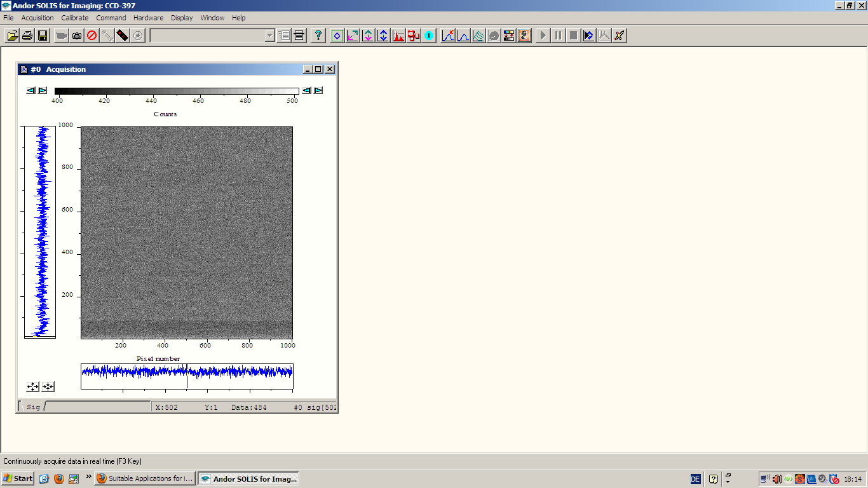Image resolution: width=868 pixels, height=488 pixels.
Task: Take a signal with the camera icon
Action: (77, 36)
